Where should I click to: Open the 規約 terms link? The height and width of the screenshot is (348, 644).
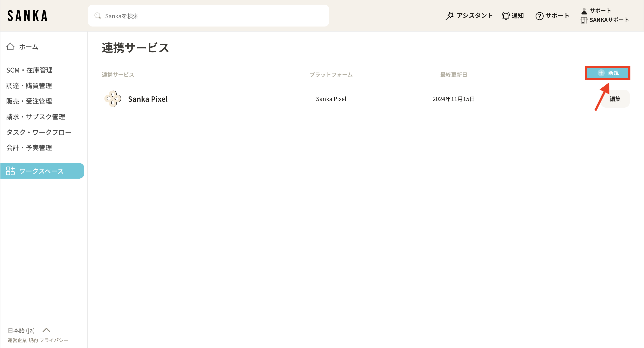[x=33, y=340]
